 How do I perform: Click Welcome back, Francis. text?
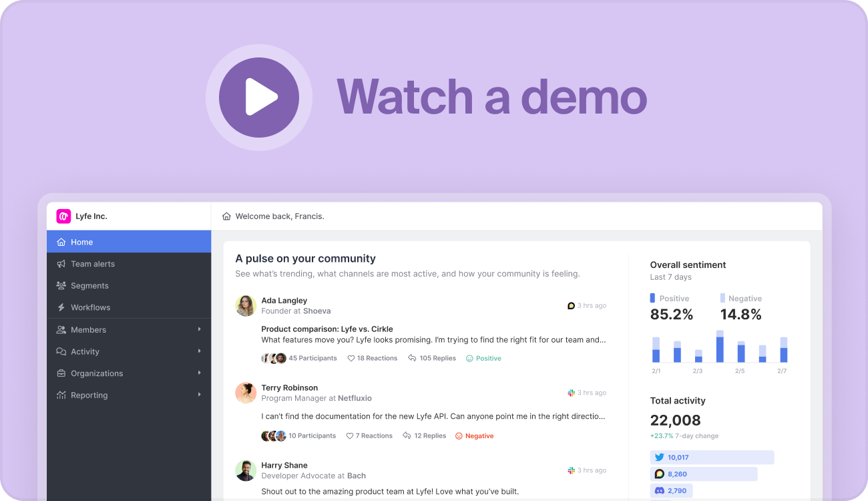(280, 216)
